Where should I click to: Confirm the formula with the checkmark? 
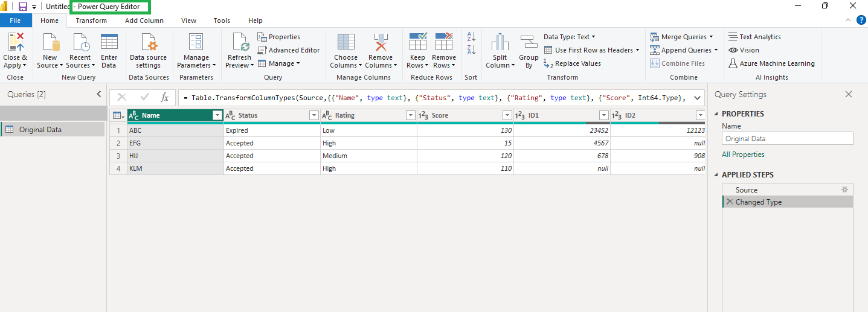click(144, 97)
